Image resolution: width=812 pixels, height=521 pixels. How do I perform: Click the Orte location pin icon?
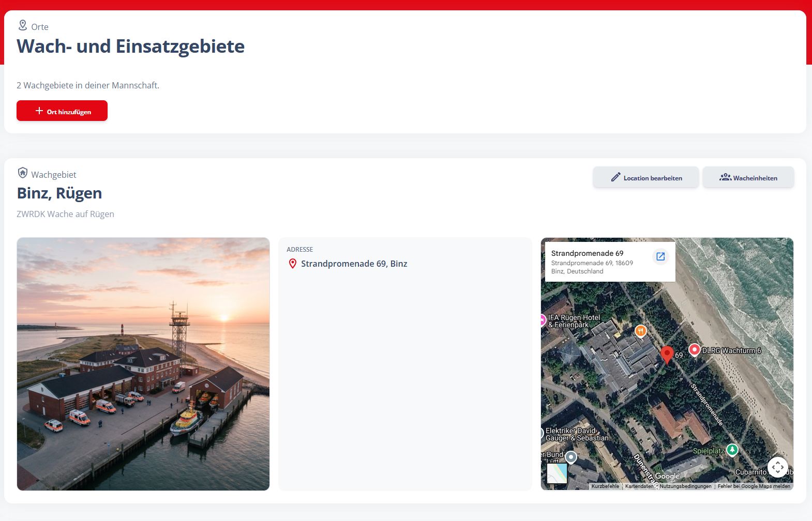pyautogui.click(x=23, y=25)
